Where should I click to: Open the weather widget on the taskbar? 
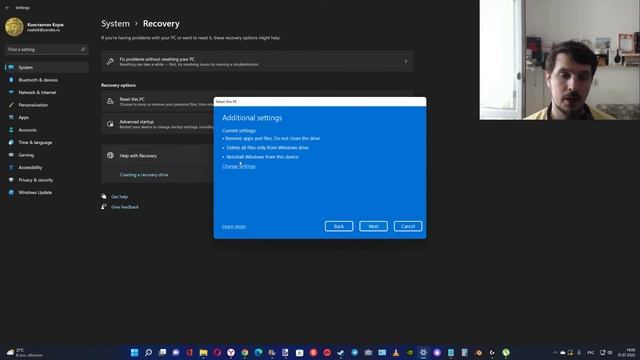tap(24, 353)
